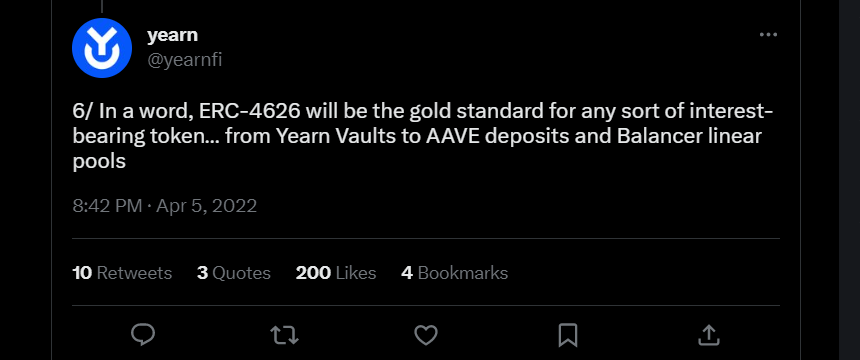Click the 8:42 PM timestamp
The height and width of the screenshot is (360, 860).
coord(107,206)
